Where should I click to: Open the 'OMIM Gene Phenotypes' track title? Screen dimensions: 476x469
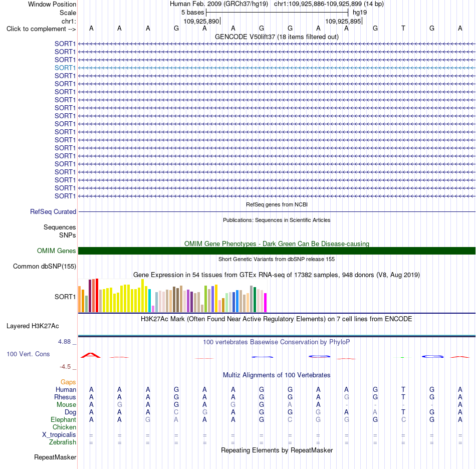(277, 244)
